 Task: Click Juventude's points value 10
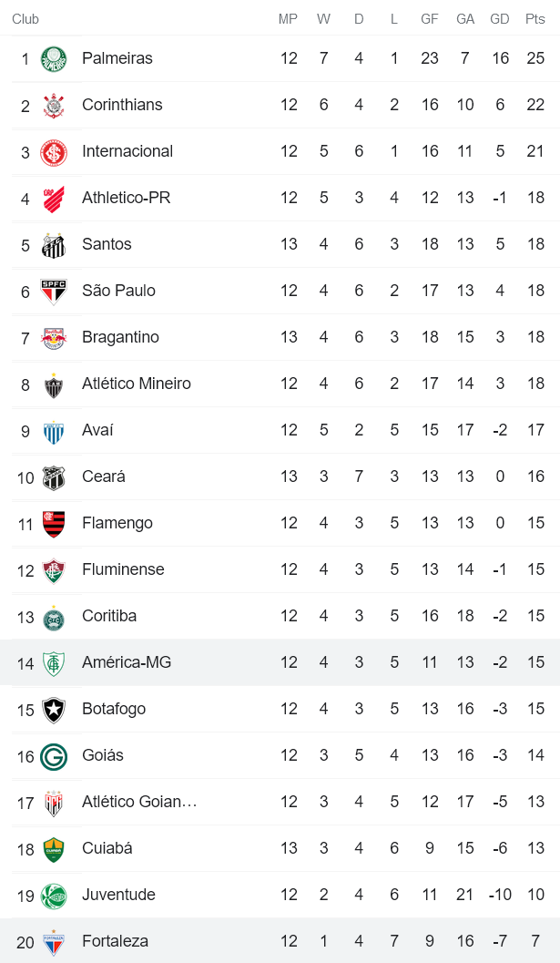pyautogui.click(x=535, y=895)
